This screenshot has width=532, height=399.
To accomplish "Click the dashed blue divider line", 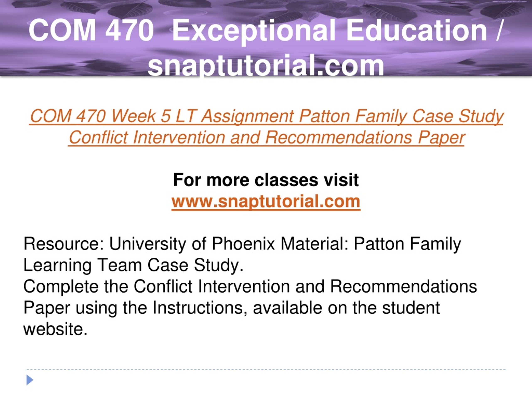I will point(266,370).
